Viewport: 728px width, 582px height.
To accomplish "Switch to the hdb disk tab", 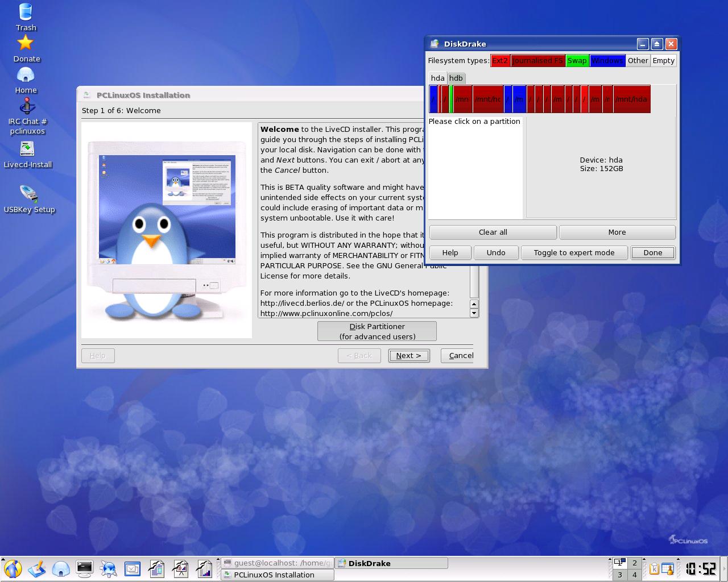I will coord(456,78).
